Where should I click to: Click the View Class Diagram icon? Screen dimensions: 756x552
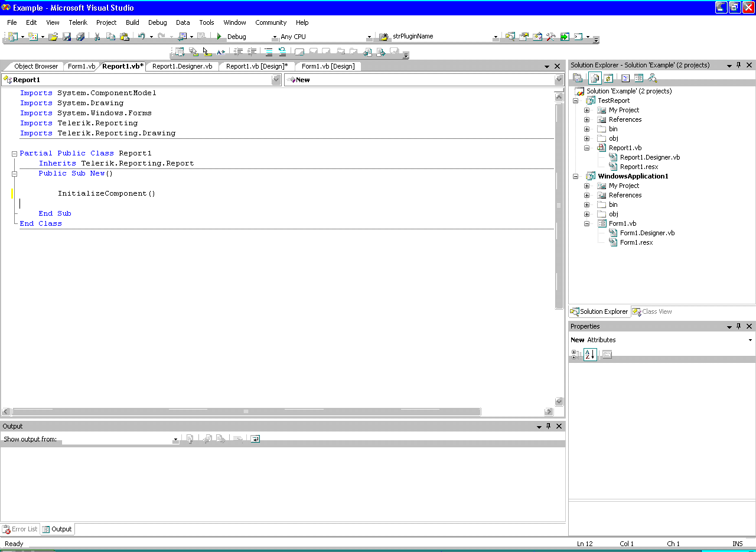[652, 78]
